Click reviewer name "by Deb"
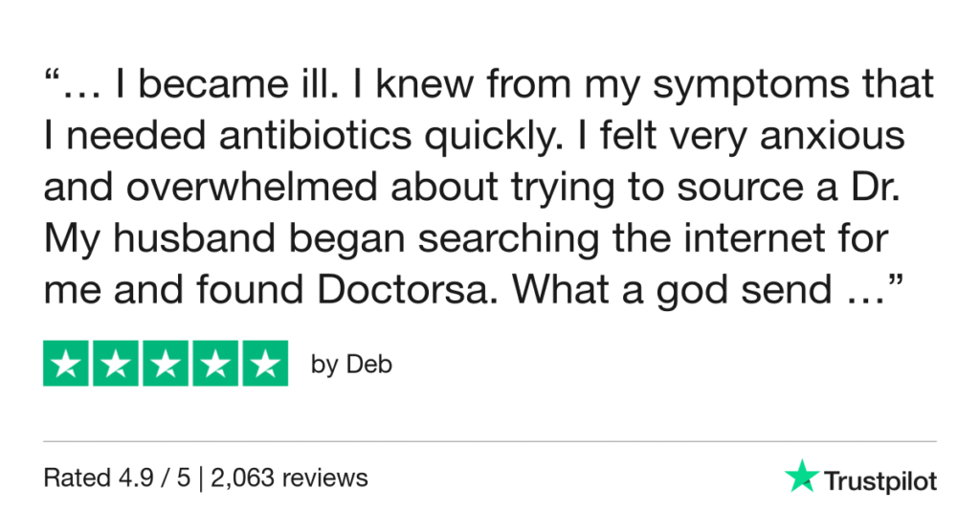The width and height of the screenshot is (980, 512). [351, 366]
